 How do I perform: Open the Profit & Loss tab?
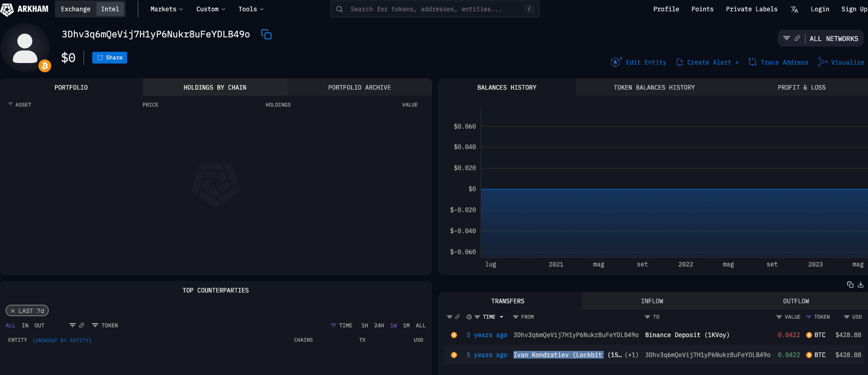801,88
